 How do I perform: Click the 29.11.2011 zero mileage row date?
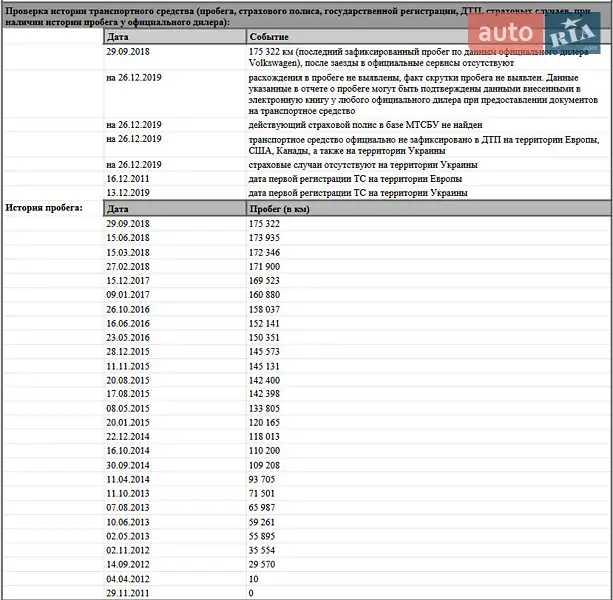(128, 593)
